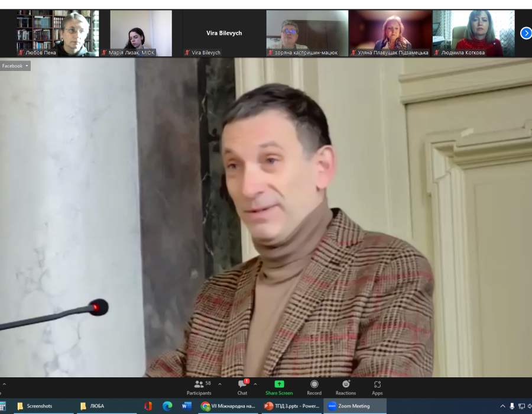Open the Participants panel
The image size is (532, 414).
(199, 387)
